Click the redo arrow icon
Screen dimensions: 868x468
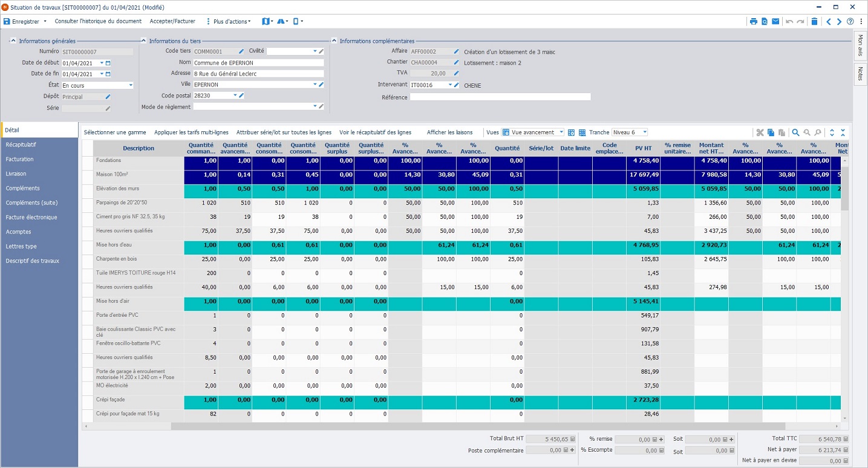800,21
